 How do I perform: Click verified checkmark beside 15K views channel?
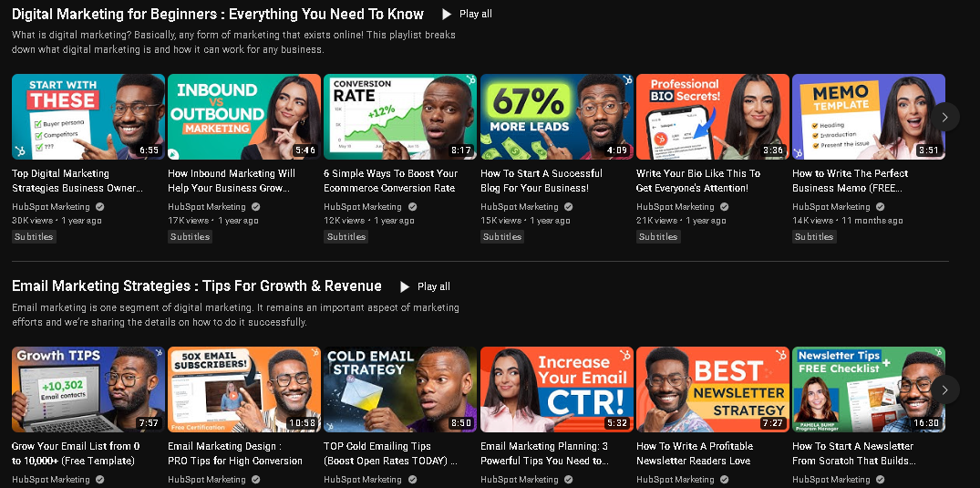click(568, 207)
